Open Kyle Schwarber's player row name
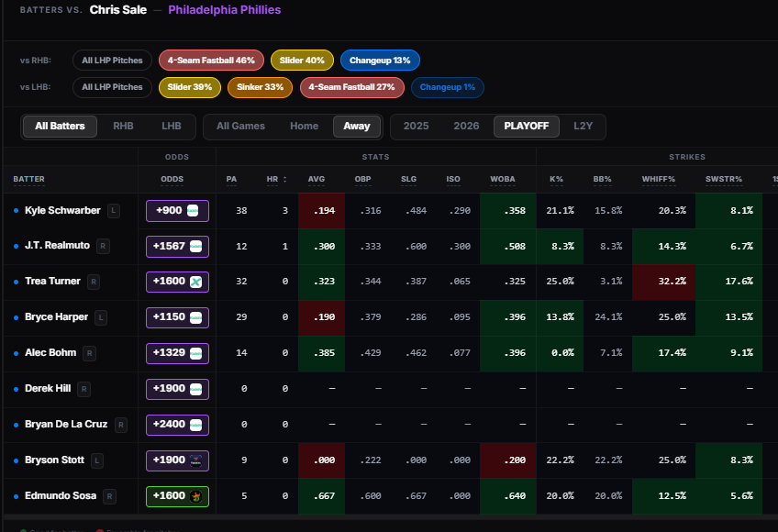 pos(62,210)
